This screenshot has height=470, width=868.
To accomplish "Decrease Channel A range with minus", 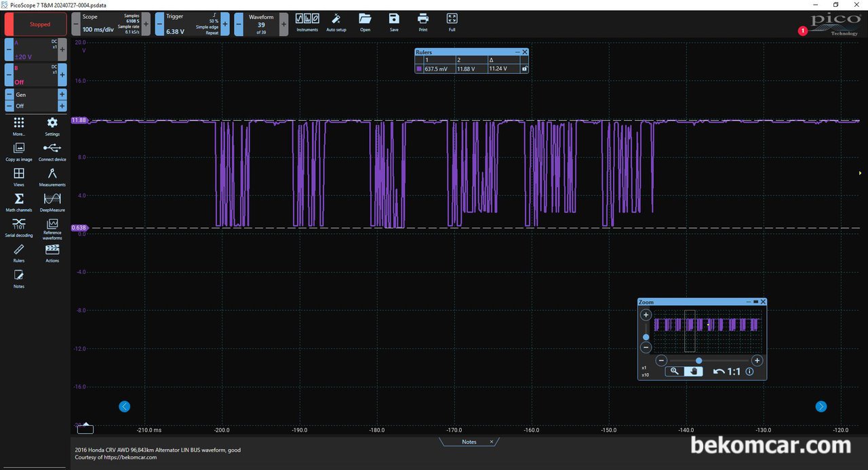I will (x=9, y=50).
